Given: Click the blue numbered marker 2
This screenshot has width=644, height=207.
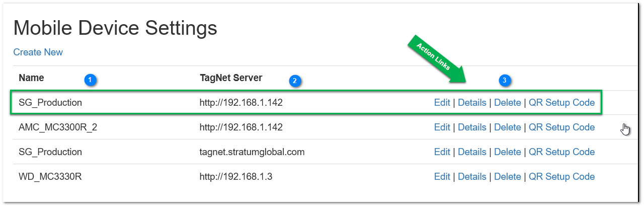Looking at the screenshot, I should 295,80.
